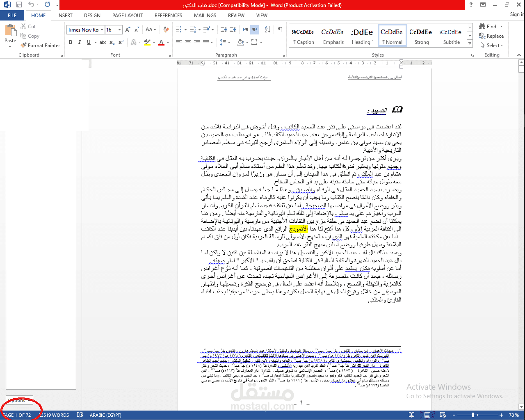Apply the Emphasis style
This screenshot has height=420, width=525.
pos(333,36)
